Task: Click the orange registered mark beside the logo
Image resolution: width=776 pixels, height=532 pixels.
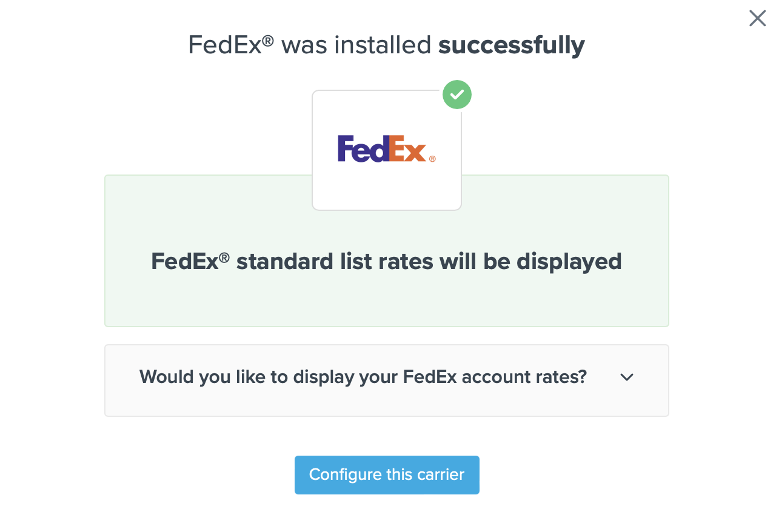Action: coord(432,159)
